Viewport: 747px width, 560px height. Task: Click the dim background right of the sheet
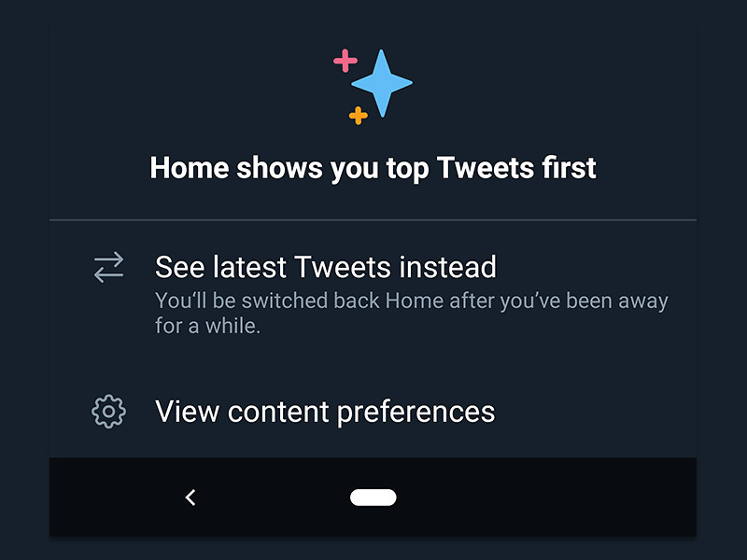click(722, 280)
